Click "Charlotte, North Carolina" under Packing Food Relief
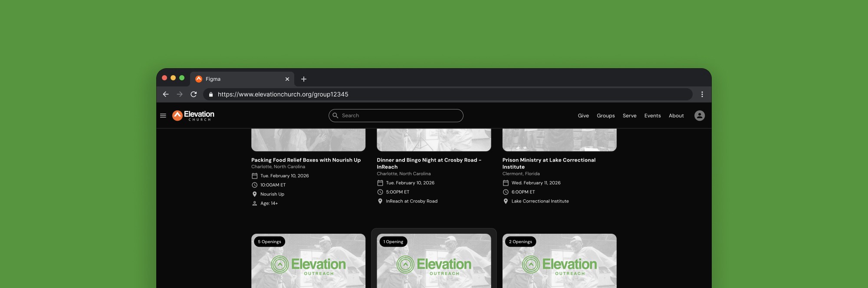The width and height of the screenshot is (868, 288). pos(278,167)
